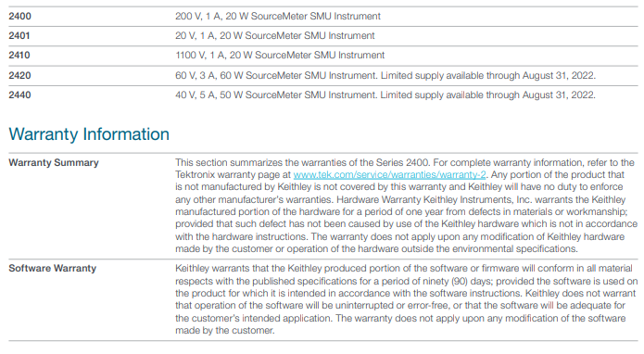Click the 200 V SourceMeter description
The height and width of the screenshot is (354, 644).
click(x=278, y=17)
